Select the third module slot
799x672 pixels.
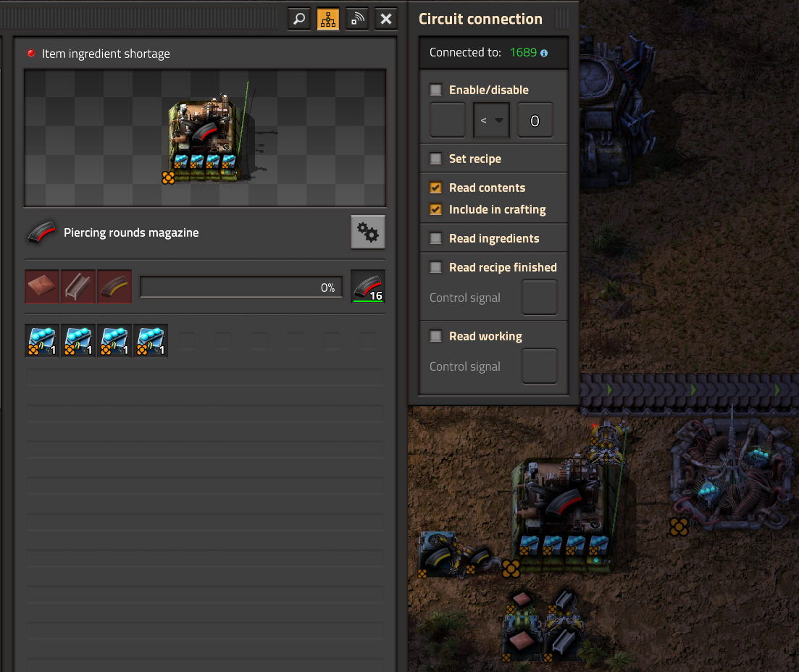pyautogui.click(x=114, y=341)
